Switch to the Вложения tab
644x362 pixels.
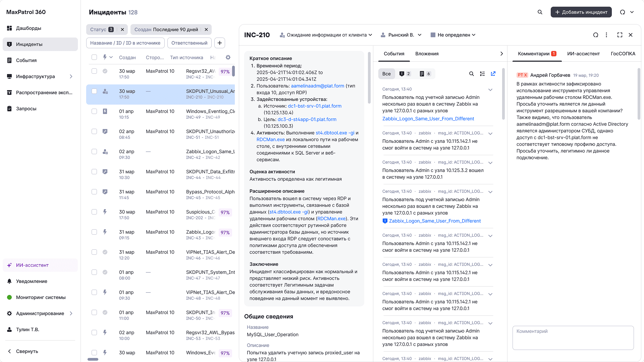pos(427,54)
